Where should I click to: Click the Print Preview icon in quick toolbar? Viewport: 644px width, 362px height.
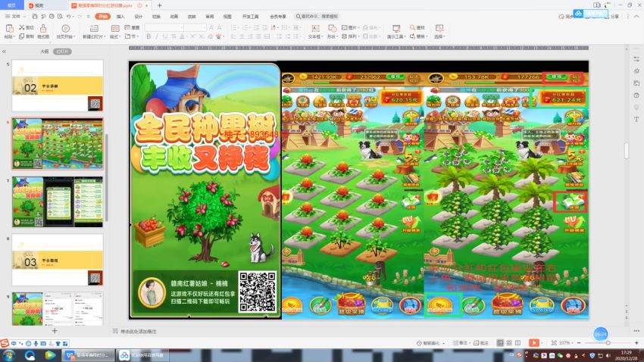(60, 17)
